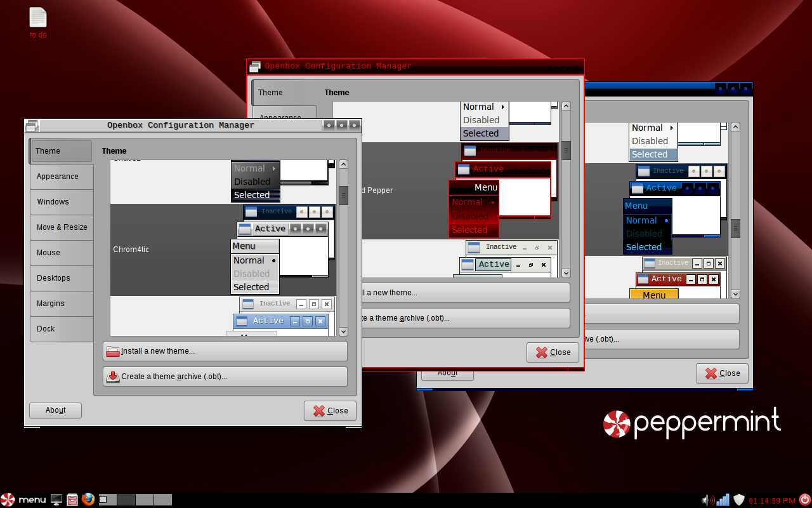Click theme list scroll-down arrow in red window
The width and height of the screenshot is (812, 508).
[566, 273]
